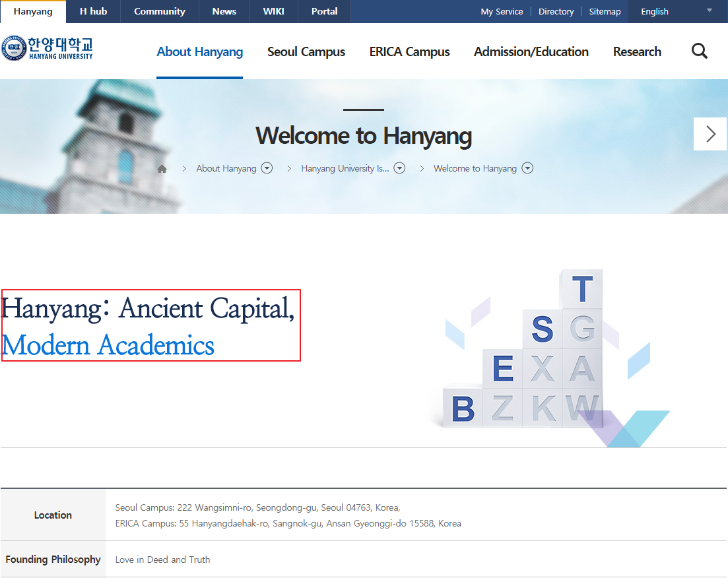728x578 pixels.
Task: Open the site search magnifier icon
Action: 699,51
